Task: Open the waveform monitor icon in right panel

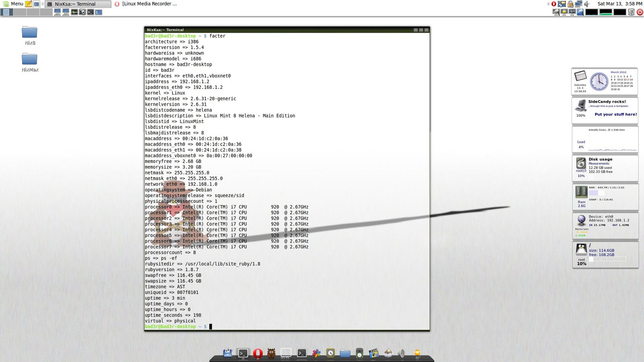Action: [572, 12]
